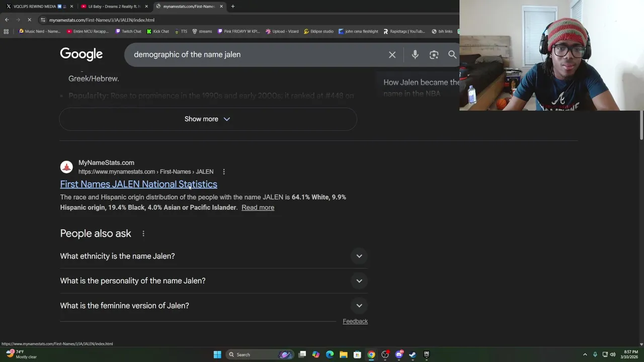The image size is (644, 362).
Task: Go forward in browser history
Action: point(18,20)
